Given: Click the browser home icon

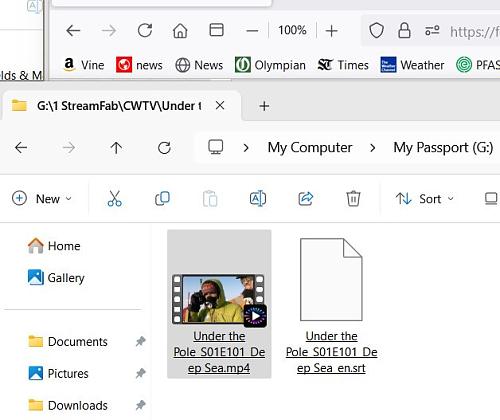Looking at the screenshot, I should pyautogui.click(x=180, y=31).
